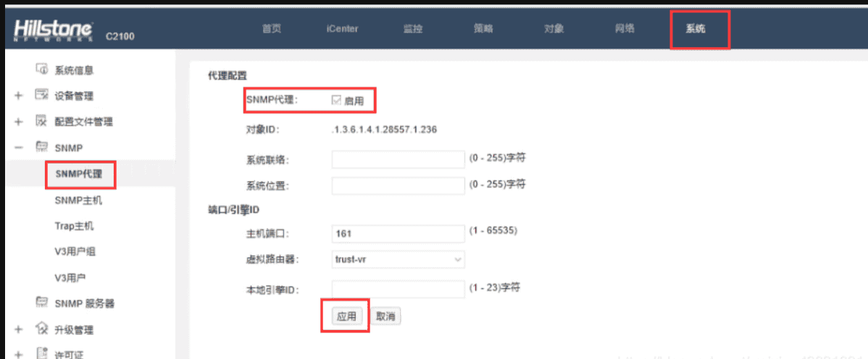The height and width of the screenshot is (359, 868).
Task: Click the 系统位置 input field
Action: (398, 185)
